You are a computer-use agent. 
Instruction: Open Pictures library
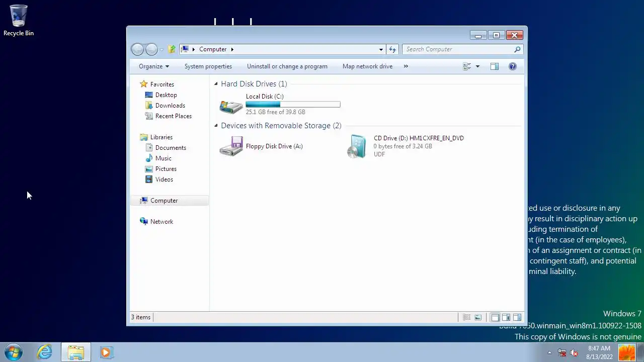pos(166,169)
